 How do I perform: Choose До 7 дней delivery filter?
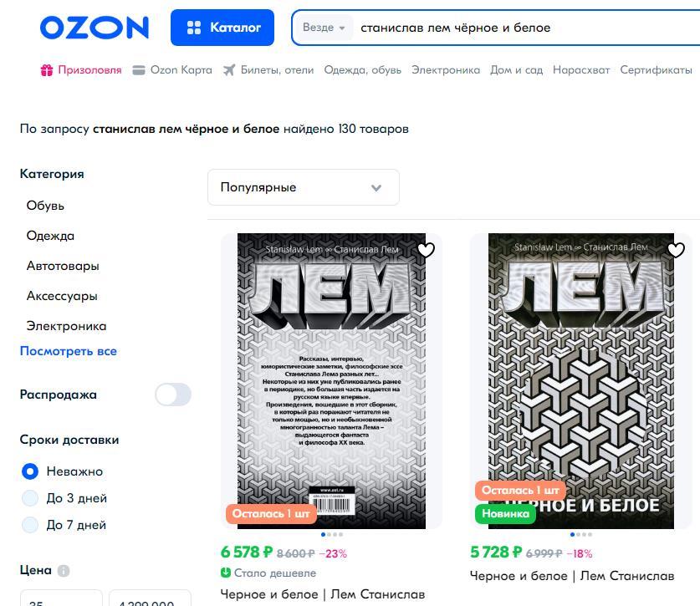30,525
